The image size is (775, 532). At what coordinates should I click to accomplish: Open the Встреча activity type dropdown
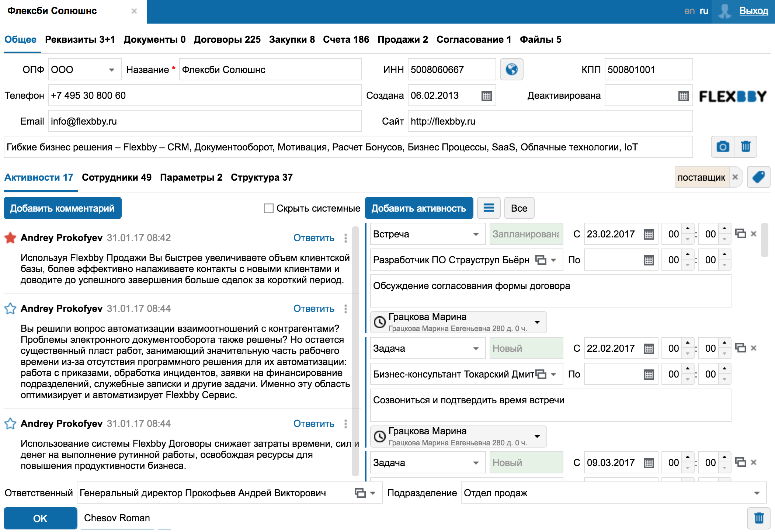[x=476, y=234]
